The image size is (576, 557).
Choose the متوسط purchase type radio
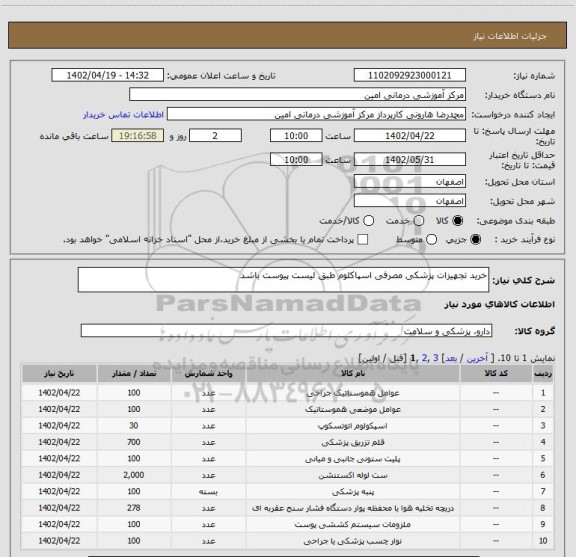(431, 240)
